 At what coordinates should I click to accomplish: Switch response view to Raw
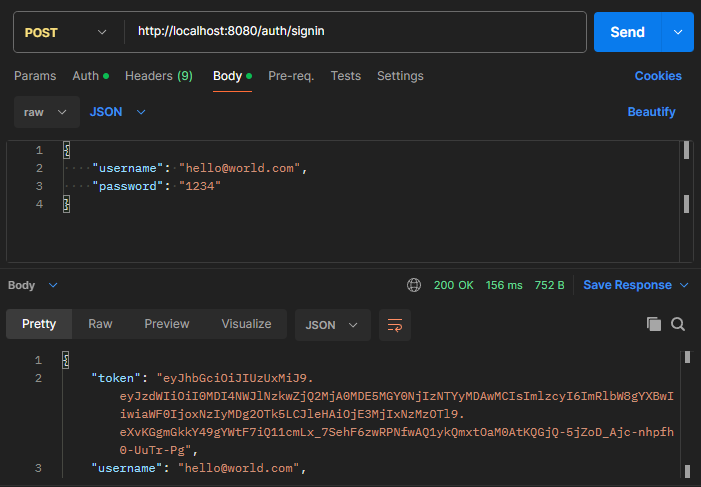pos(100,324)
